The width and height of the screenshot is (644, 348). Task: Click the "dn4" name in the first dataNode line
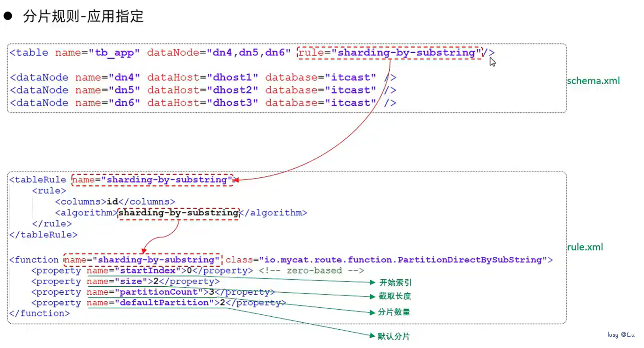[x=124, y=78]
